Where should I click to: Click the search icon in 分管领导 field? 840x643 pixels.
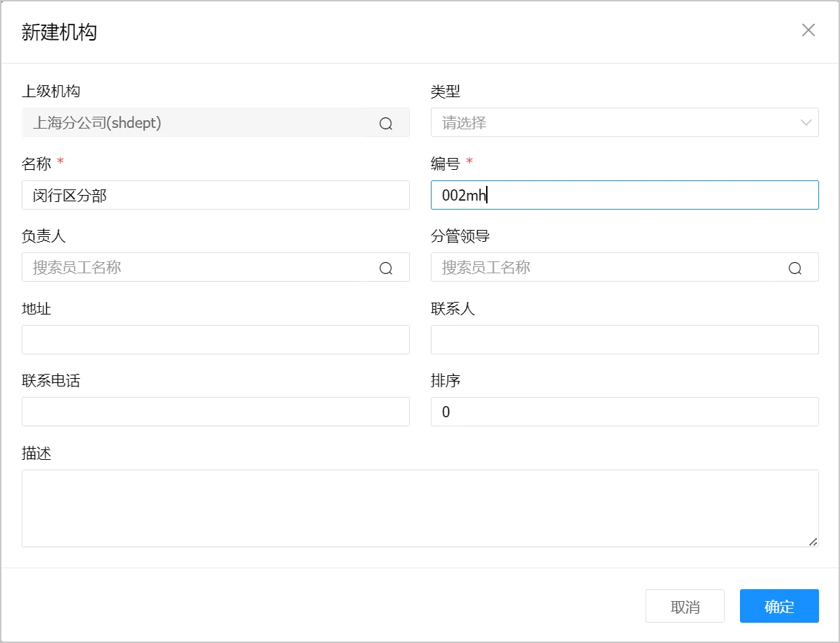click(795, 268)
